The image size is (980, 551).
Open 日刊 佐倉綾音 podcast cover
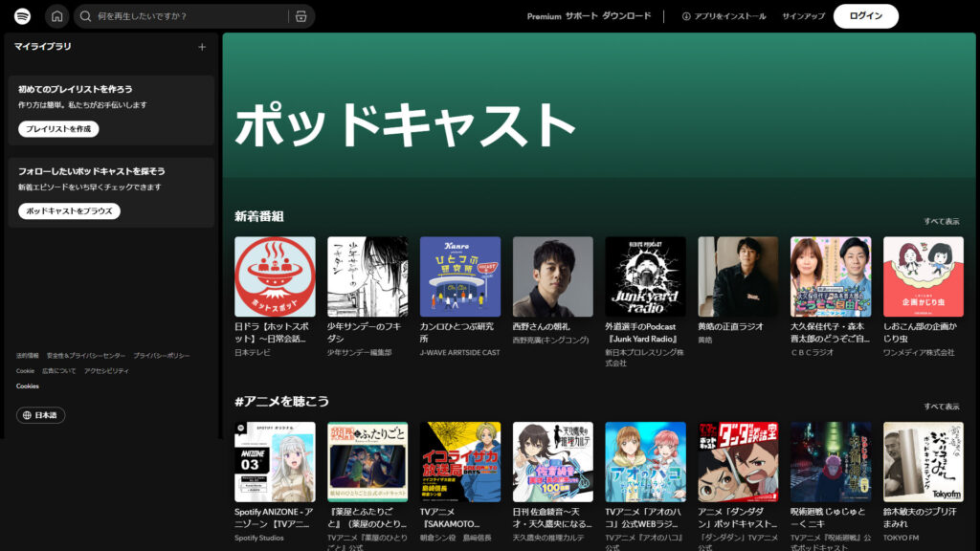pos(552,462)
